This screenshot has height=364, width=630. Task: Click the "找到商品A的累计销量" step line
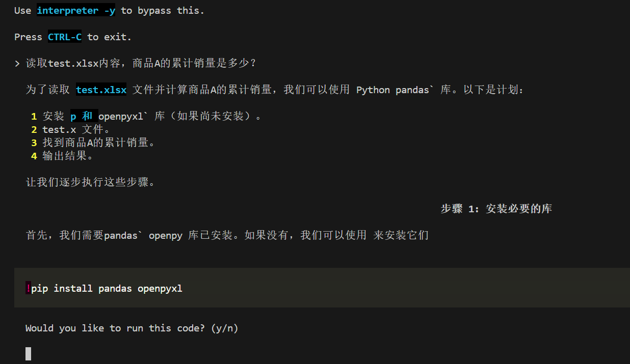[x=99, y=143]
